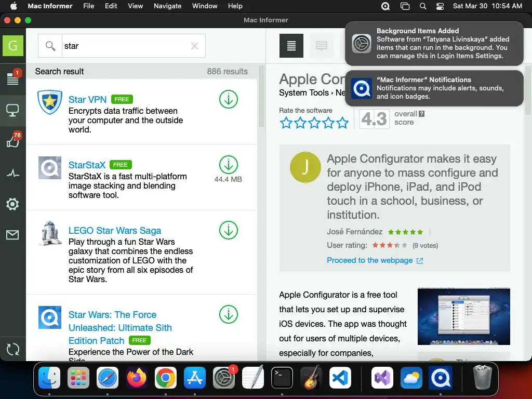
Task: Download Star VPN using its green arrow
Action: click(229, 99)
